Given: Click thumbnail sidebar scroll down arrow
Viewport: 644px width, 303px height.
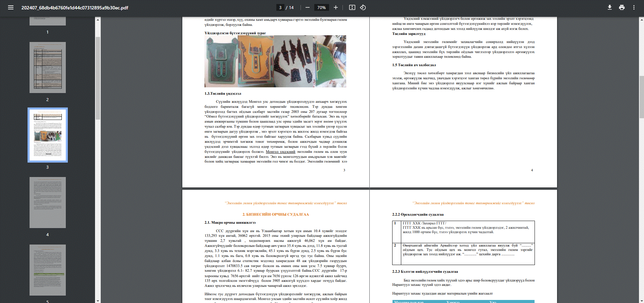Looking at the screenshot, I should point(98,301).
